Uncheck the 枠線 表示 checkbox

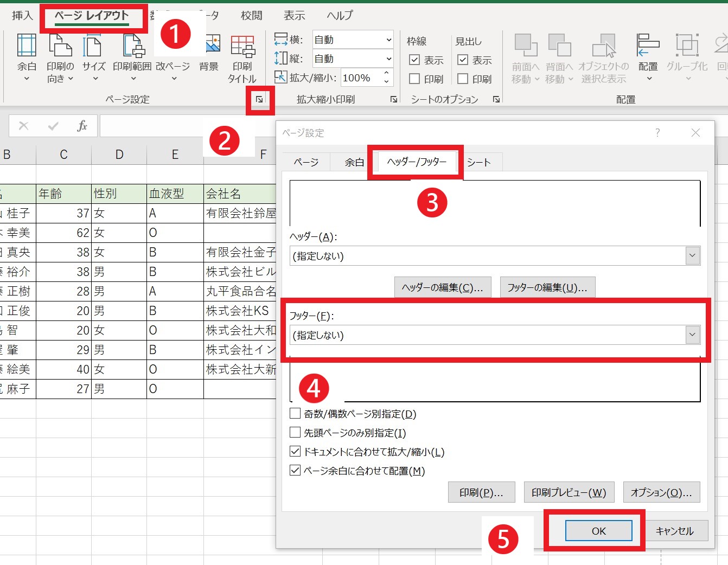(415, 60)
